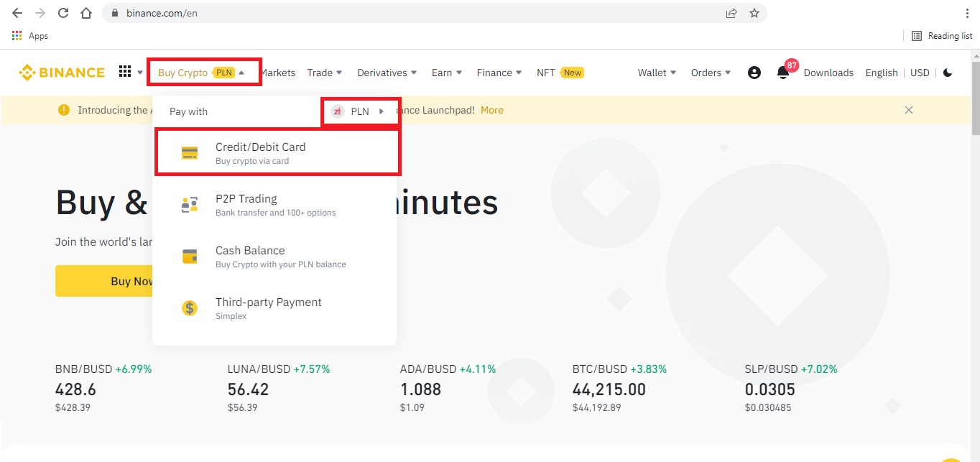Go back with browser back arrow
This screenshot has height=462, width=980.
(17, 13)
